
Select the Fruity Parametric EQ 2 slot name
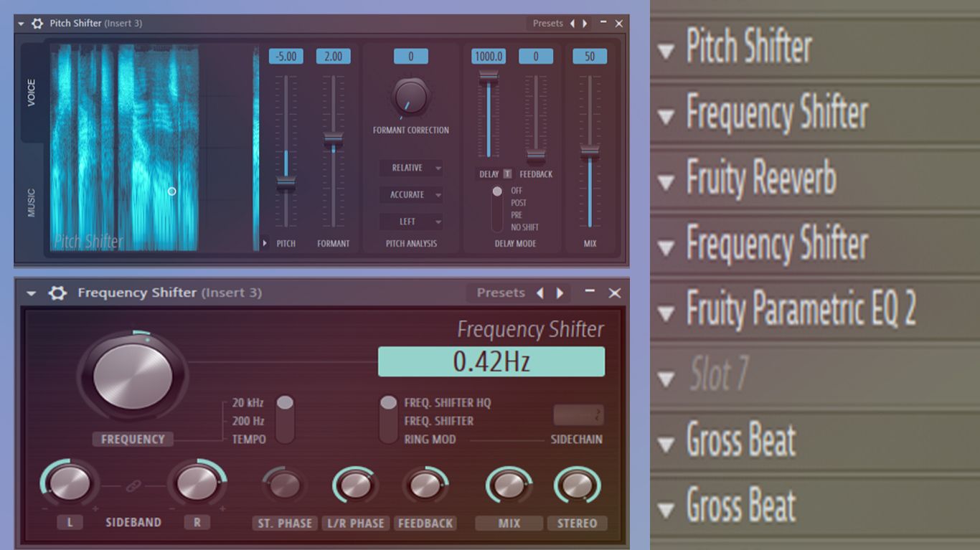[x=801, y=308]
